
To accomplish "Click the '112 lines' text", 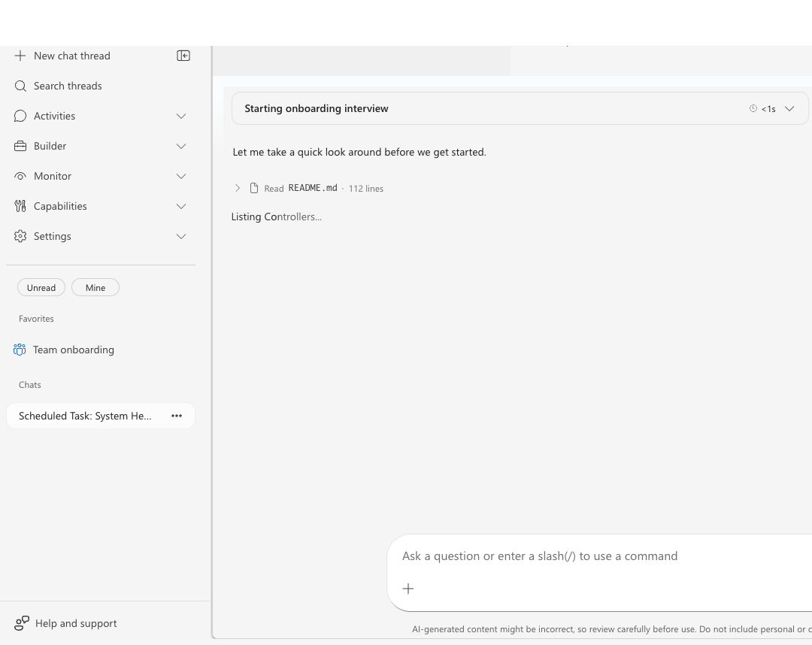I will (x=366, y=189).
